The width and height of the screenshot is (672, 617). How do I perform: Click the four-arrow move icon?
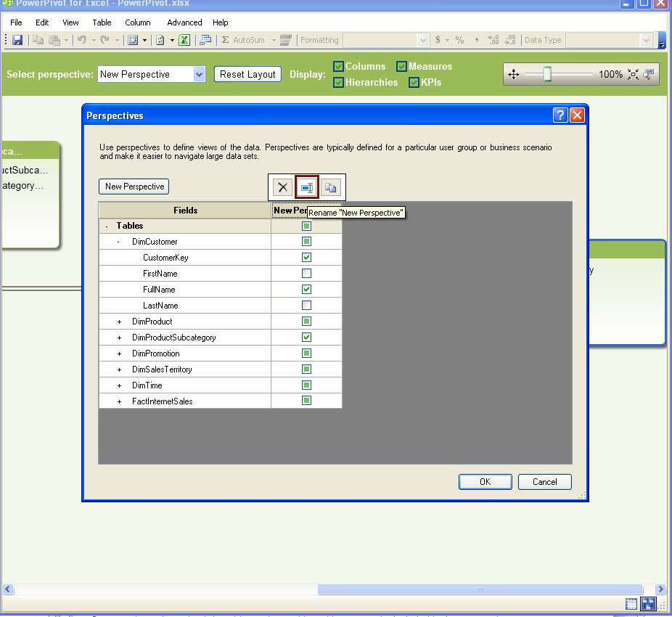(x=513, y=74)
